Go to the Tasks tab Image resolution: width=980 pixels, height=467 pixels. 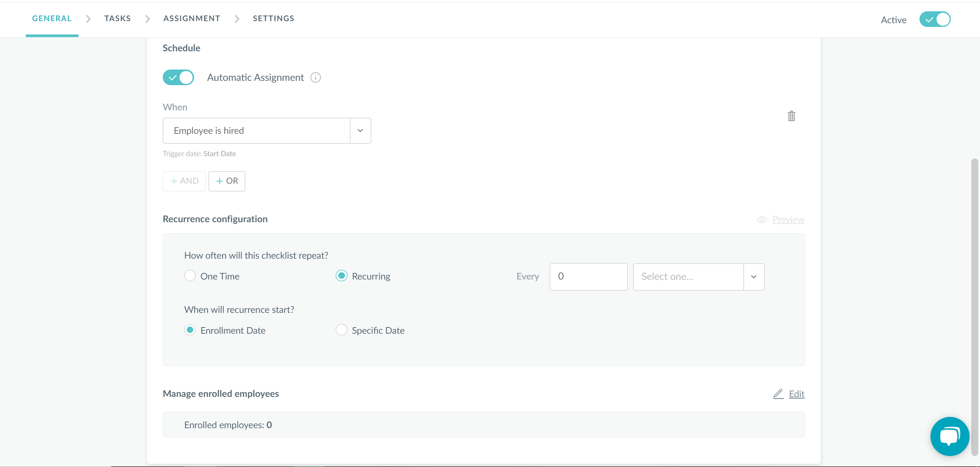coord(118,18)
